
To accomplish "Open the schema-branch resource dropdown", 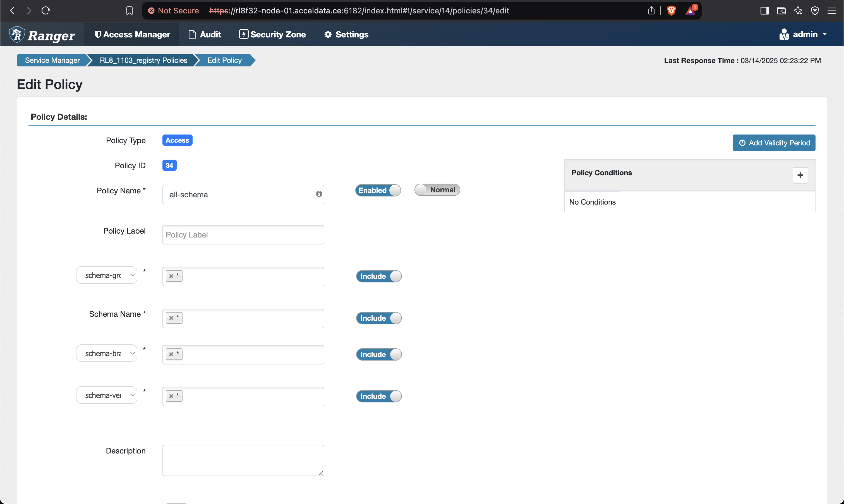I will coord(107,353).
